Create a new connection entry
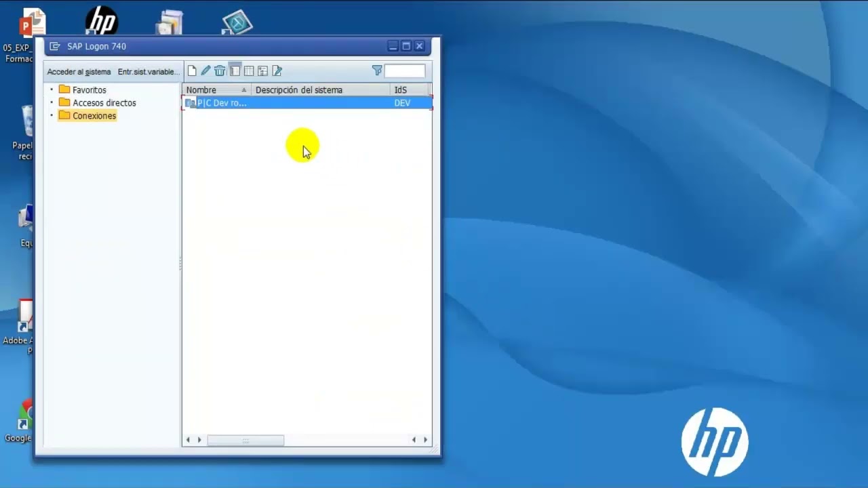 pyautogui.click(x=193, y=70)
